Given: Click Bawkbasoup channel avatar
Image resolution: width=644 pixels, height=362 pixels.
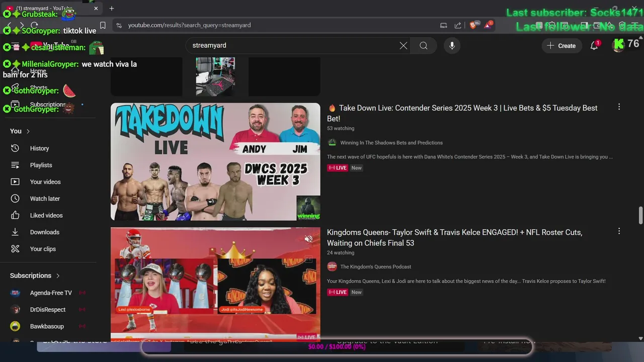Looking at the screenshot, I should click(x=15, y=326).
